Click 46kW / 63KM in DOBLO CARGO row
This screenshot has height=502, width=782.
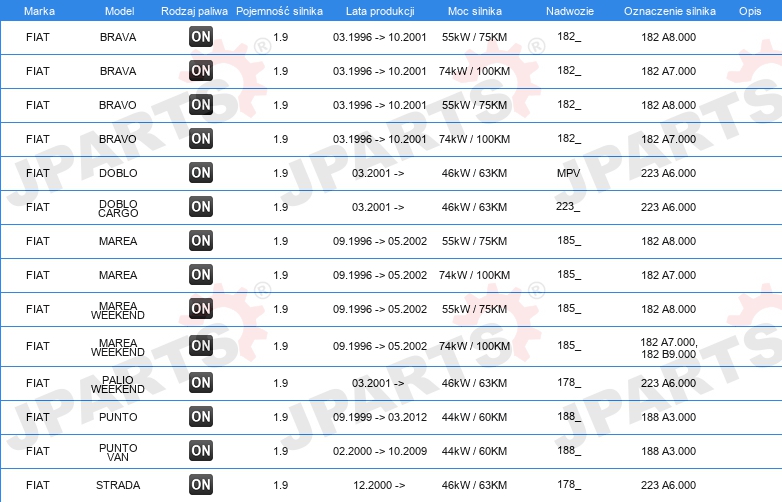[474, 207]
